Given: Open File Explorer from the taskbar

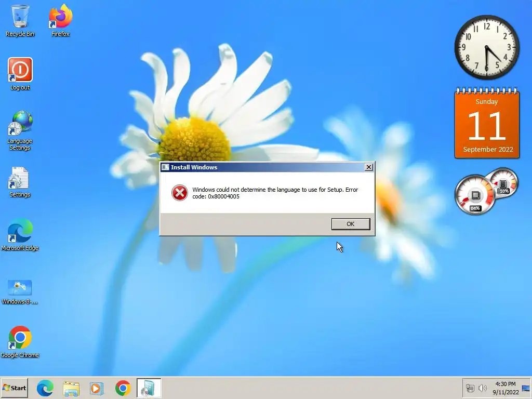Looking at the screenshot, I should pos(71,388).
